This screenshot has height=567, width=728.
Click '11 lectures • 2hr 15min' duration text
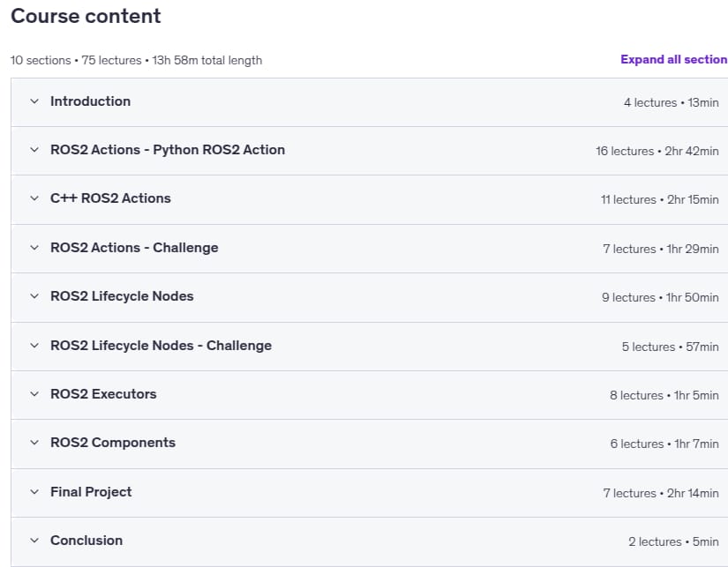[659, 199]
